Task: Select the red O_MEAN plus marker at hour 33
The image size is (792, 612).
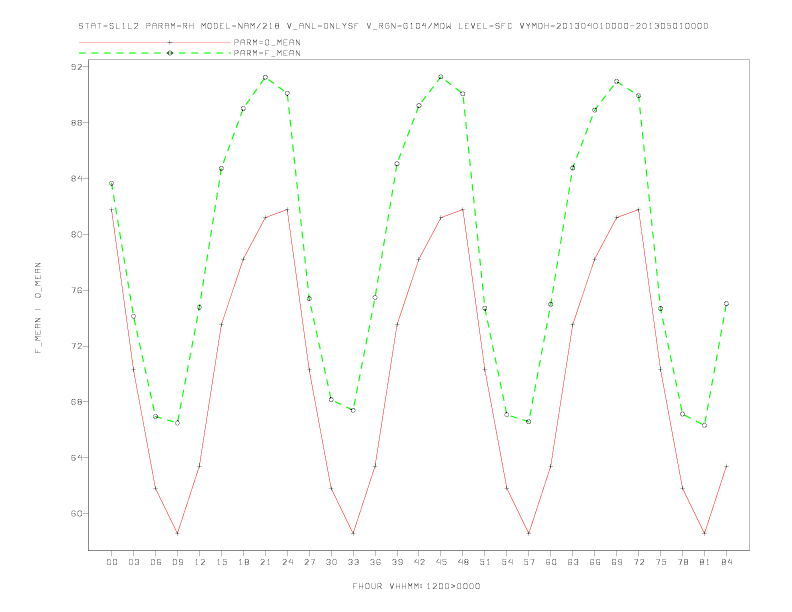Action: coord(353,533)
